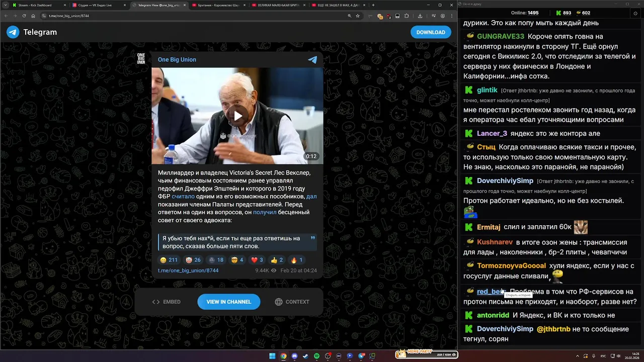Click the Kick viewers count 893
The width and height of the screenshot is (644, 362).
[x=563, y=13]
